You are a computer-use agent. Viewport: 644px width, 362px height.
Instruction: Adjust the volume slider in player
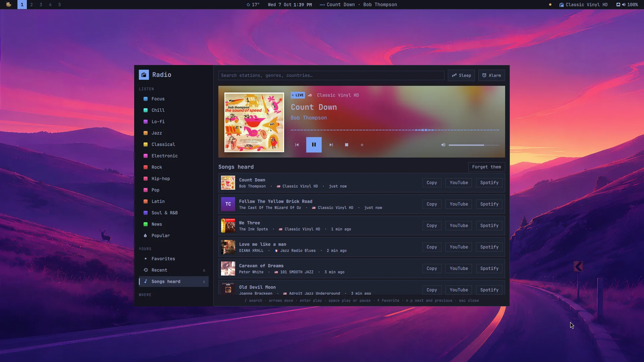pos(474,145)
